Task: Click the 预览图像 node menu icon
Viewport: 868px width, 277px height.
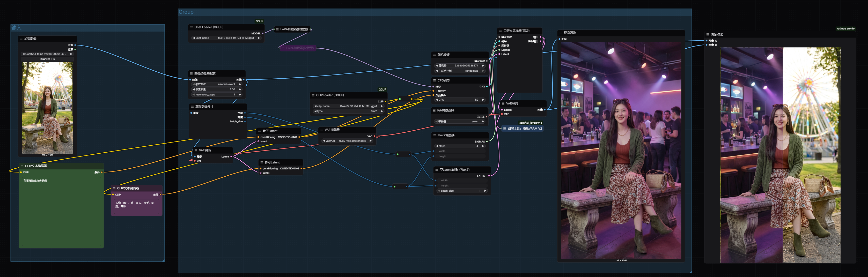Action: (x=561, y=33)
